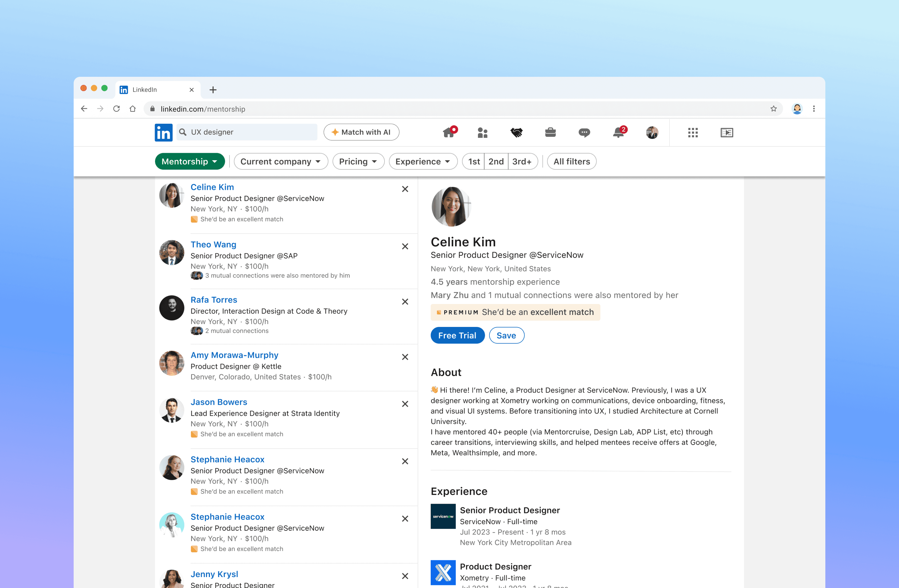Open All filters
The width and height of the screenshot is (899, 588).
tap(572, 162)
